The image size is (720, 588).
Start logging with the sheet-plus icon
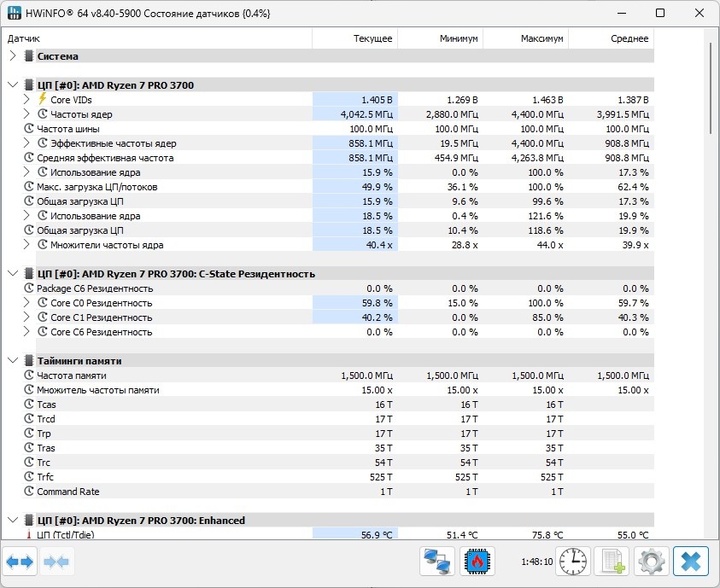click(612, 562)
